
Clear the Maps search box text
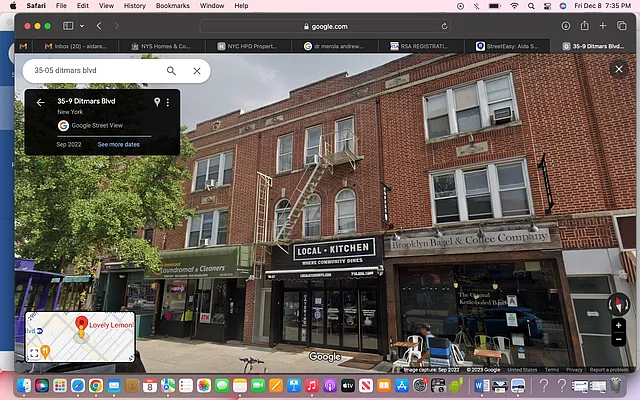[x=197, y=71]
